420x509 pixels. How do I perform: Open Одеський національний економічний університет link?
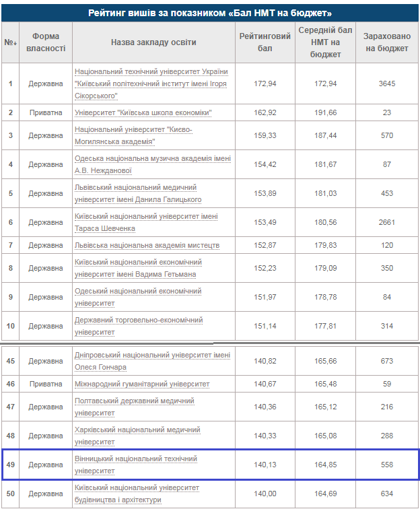pos(138,297)
